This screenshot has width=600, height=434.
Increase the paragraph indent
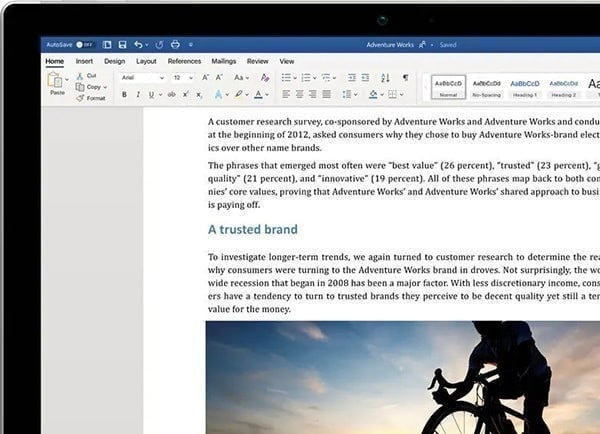[365, 78]
